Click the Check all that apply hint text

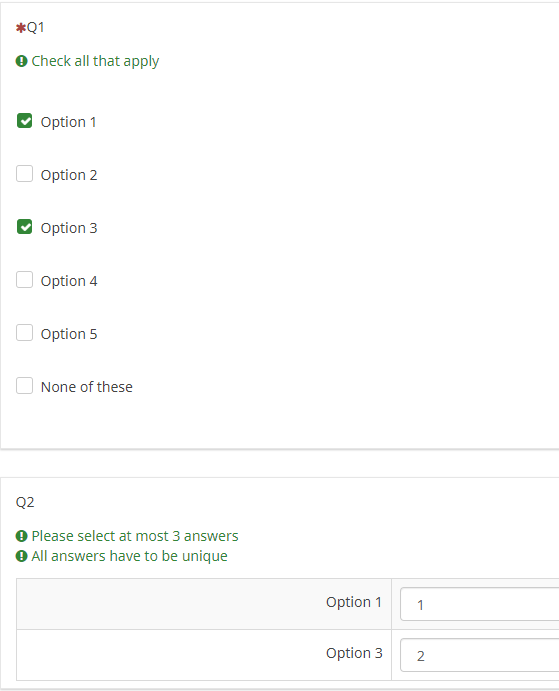coord(95,61)
